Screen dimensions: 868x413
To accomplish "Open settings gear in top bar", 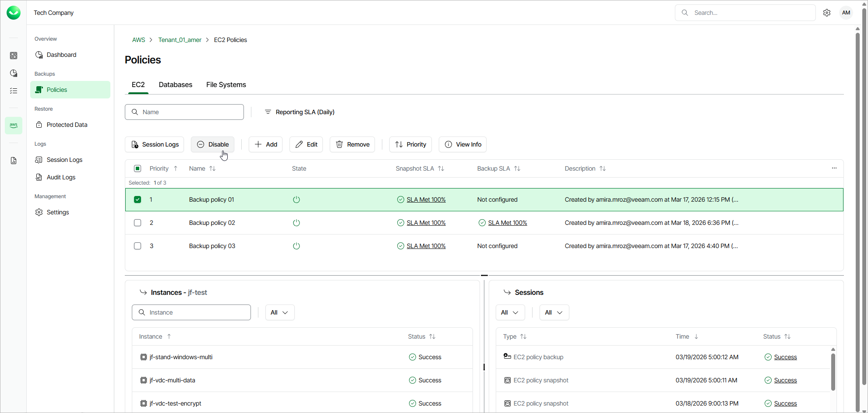I will (x=827, y=13).
